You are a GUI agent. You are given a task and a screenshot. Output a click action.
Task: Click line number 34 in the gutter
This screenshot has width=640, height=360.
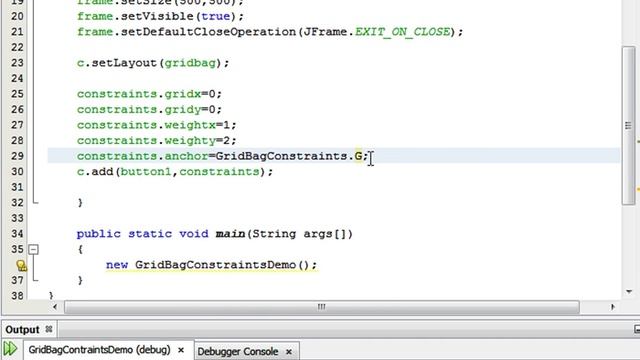click(x=17, y=234)
